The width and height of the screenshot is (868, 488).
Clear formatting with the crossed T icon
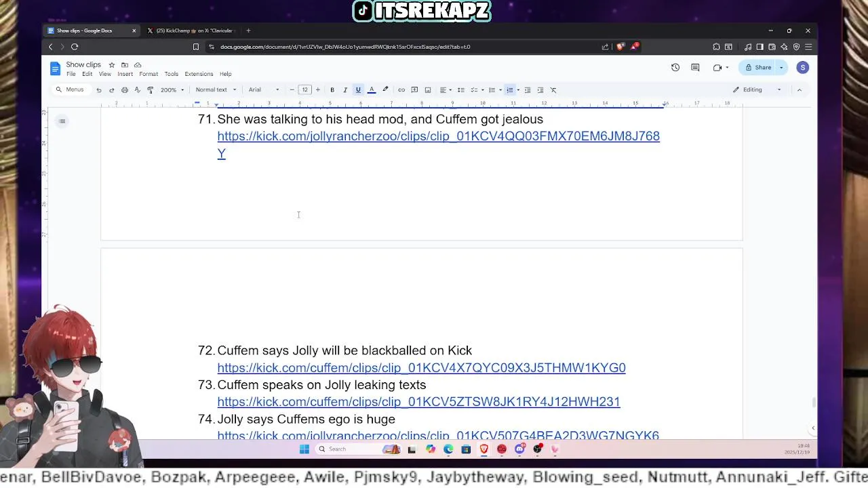[x=553, y=90]
